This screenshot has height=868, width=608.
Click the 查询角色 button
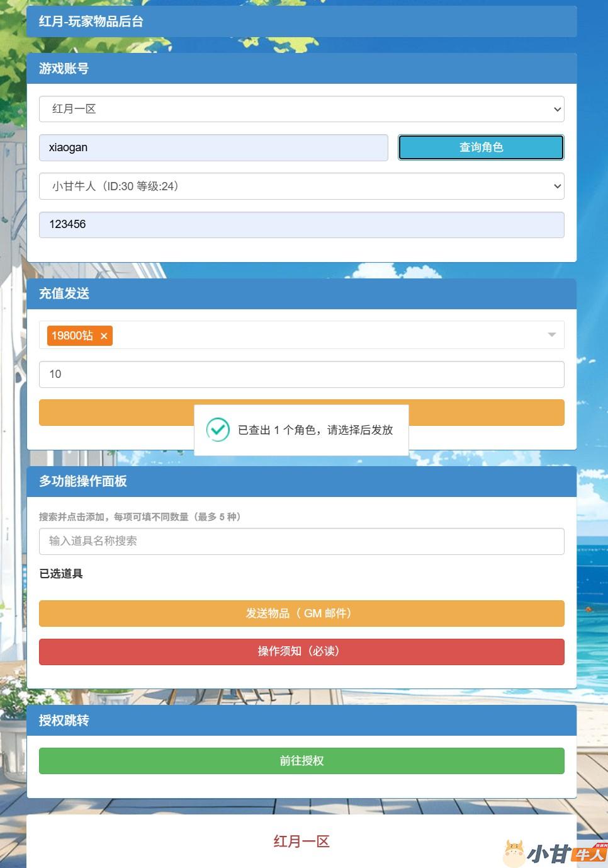(481, 147)
